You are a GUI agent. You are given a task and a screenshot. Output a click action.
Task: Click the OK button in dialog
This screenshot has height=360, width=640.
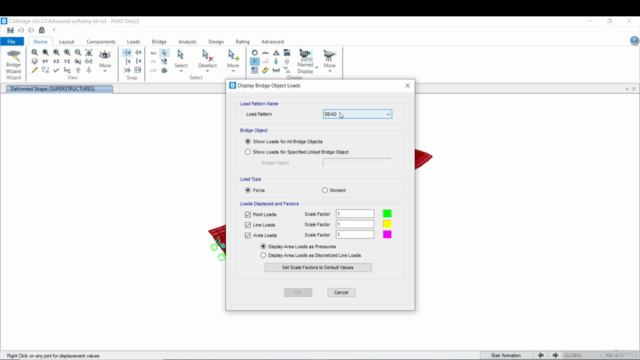point(298,292)
